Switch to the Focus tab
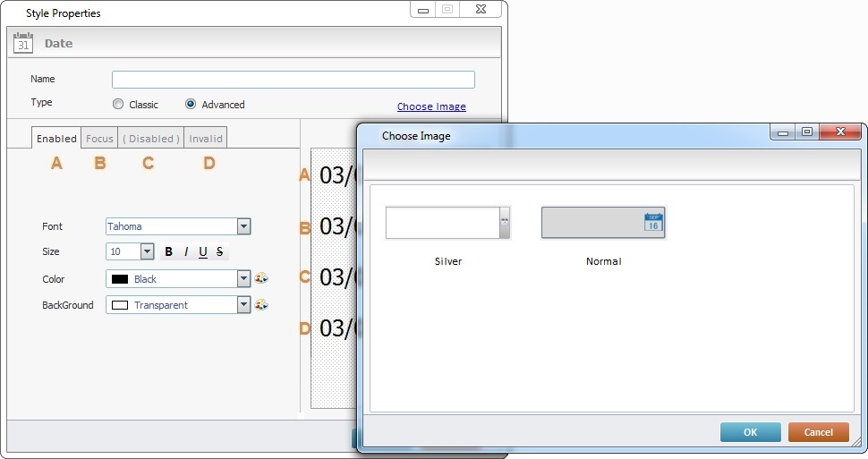Screen dimensions: 868x459 (x=99, y=139)
